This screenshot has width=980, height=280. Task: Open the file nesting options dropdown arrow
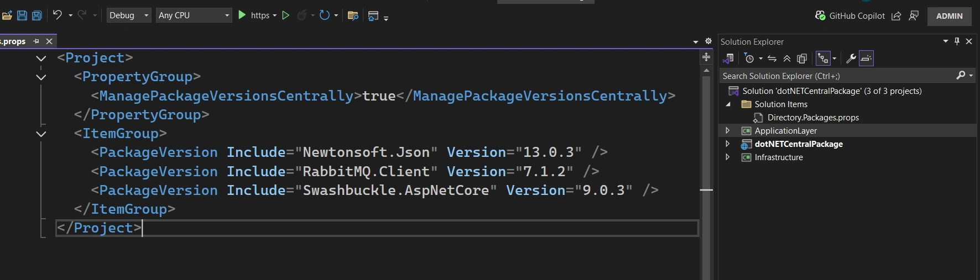click(835, 59)
